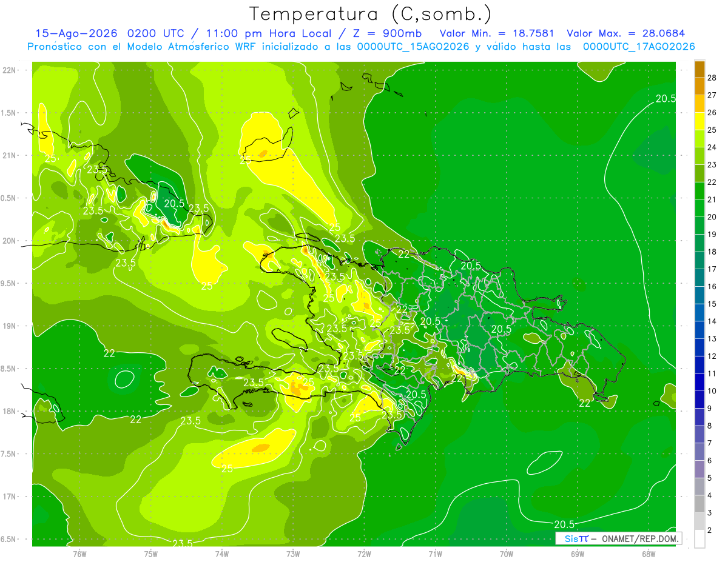Click the 74W longitude axis label

tap(222, 554)
